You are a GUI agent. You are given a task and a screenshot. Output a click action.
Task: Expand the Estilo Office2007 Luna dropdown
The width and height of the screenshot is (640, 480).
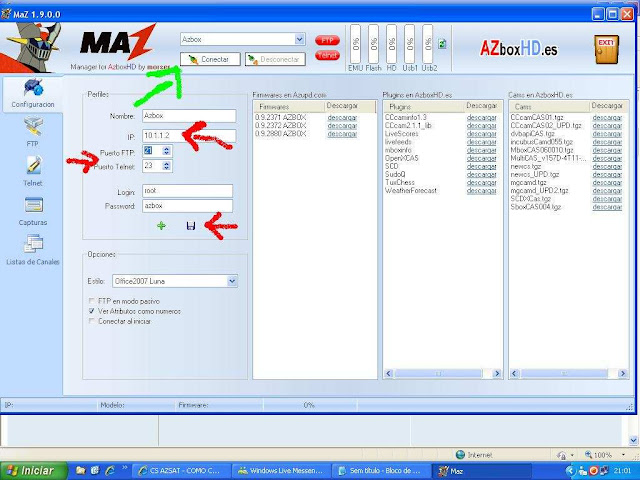(x=232, y=281)
